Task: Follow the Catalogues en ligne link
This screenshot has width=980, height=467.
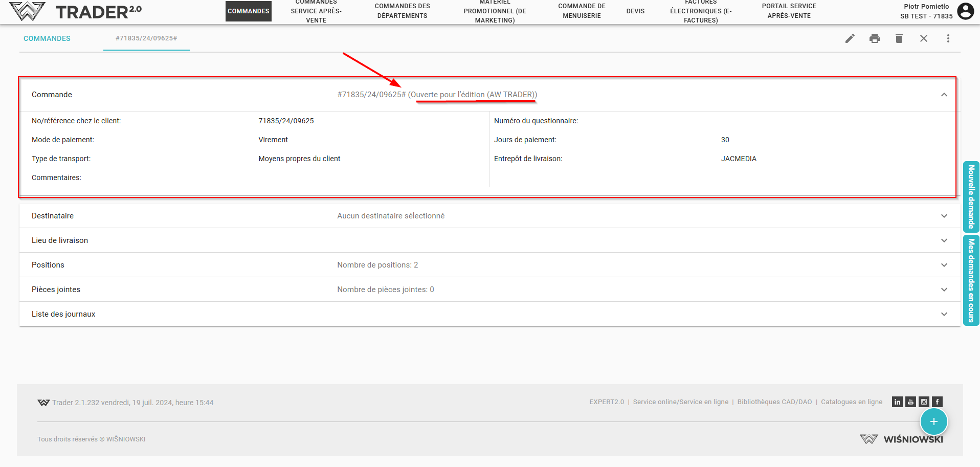Action: [852, 402]
